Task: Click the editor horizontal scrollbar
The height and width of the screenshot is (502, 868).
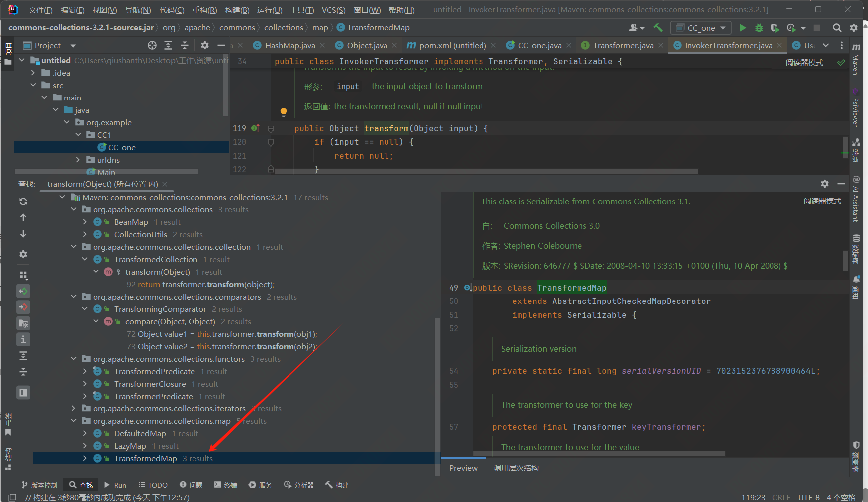Action: [486, 171]
